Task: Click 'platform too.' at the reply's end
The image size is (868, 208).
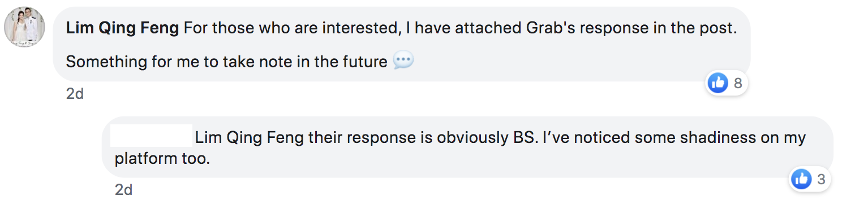Action: (162, 159)
